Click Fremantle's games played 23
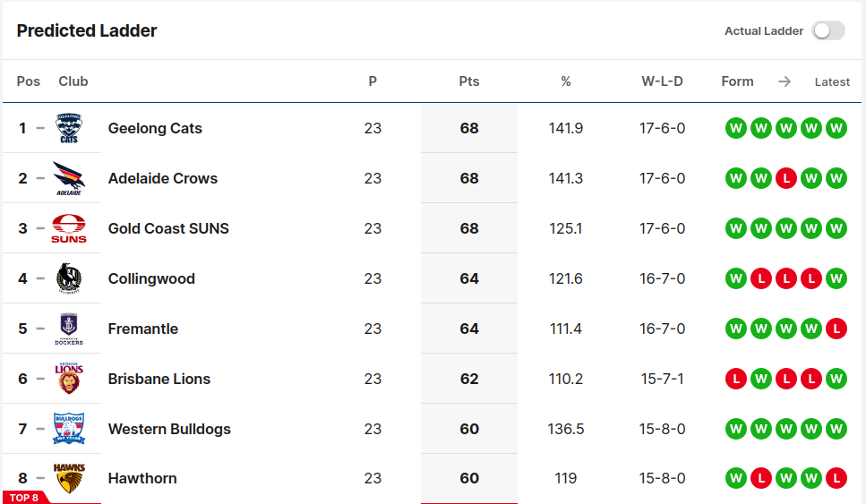 (373, 329)
